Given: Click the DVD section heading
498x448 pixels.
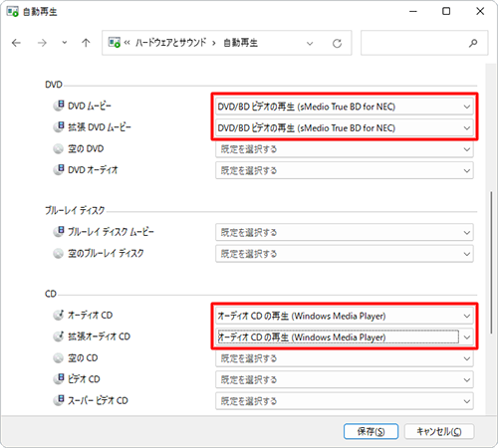Looking at the screenshot, I should 54,85.
